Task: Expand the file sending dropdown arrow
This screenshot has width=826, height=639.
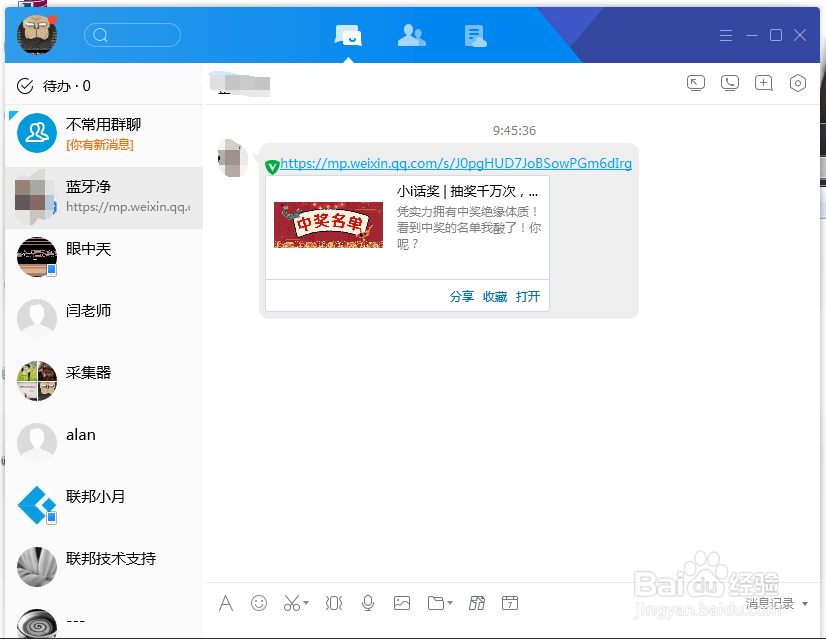Action: click(x=449, y=603)
